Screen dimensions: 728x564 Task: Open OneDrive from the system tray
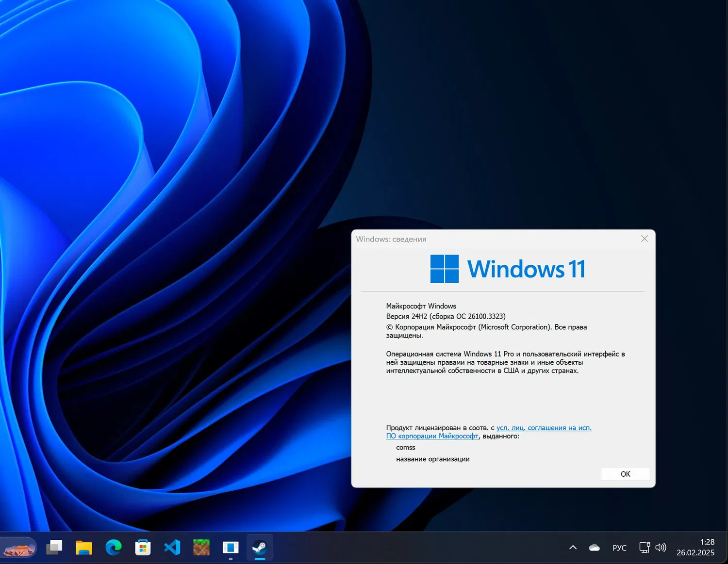(594, 547)
